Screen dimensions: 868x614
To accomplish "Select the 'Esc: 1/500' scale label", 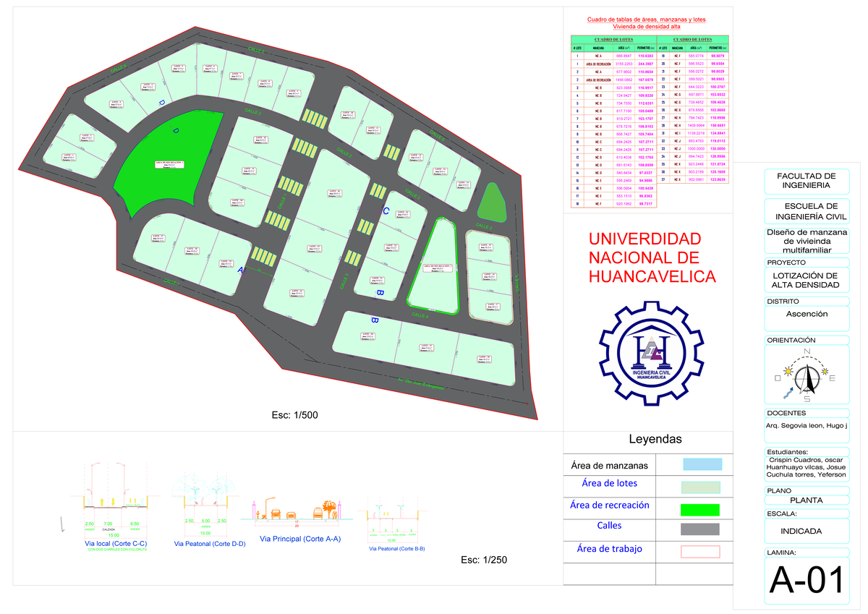I will (294, 415).
